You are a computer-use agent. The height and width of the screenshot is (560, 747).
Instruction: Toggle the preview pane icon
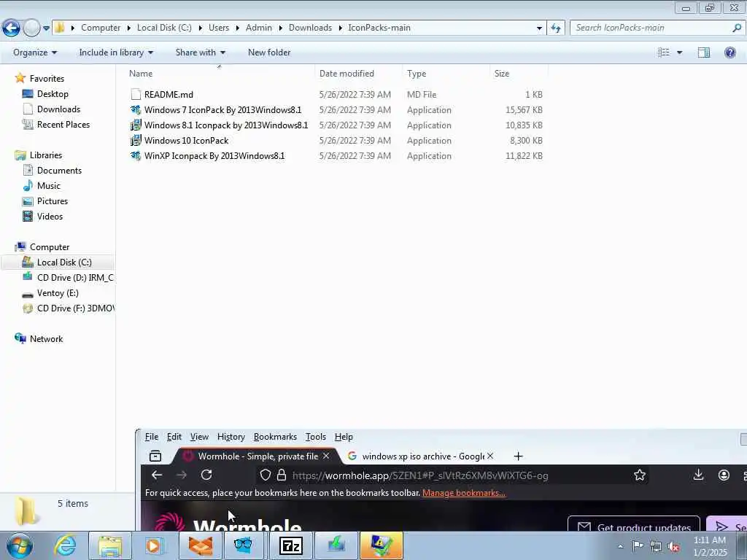point(704,52)
